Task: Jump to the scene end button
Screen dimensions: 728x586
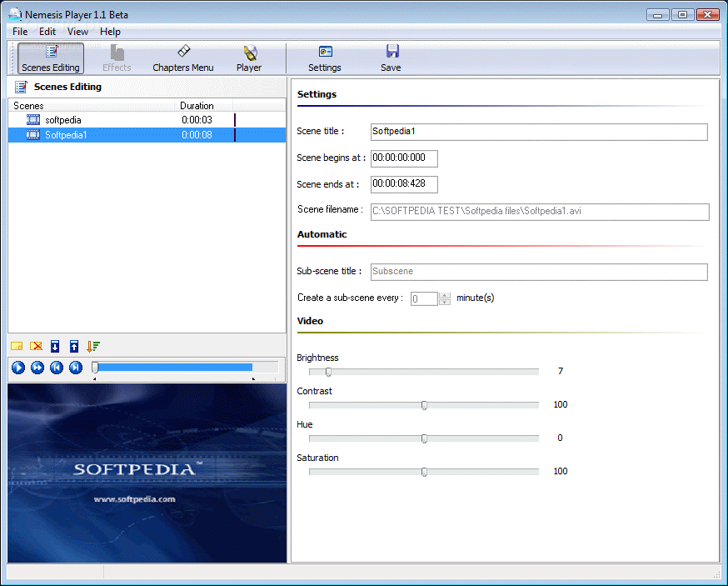Action: pyautogui.click(x=76, y=368)
